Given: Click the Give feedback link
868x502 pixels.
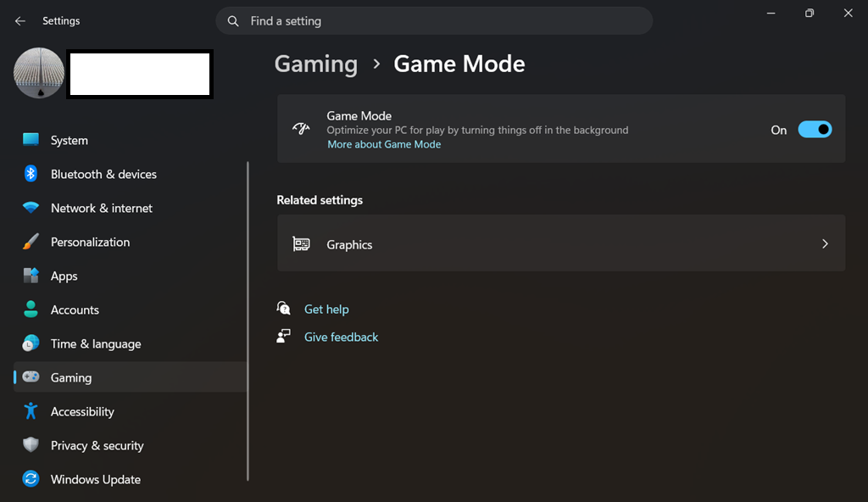Looking at the screenshot, I should click(x=341, y=337).
